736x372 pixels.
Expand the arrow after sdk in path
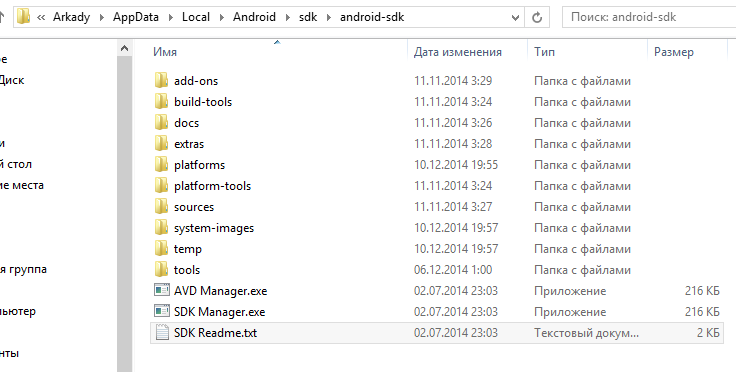(x=329, y=17)
